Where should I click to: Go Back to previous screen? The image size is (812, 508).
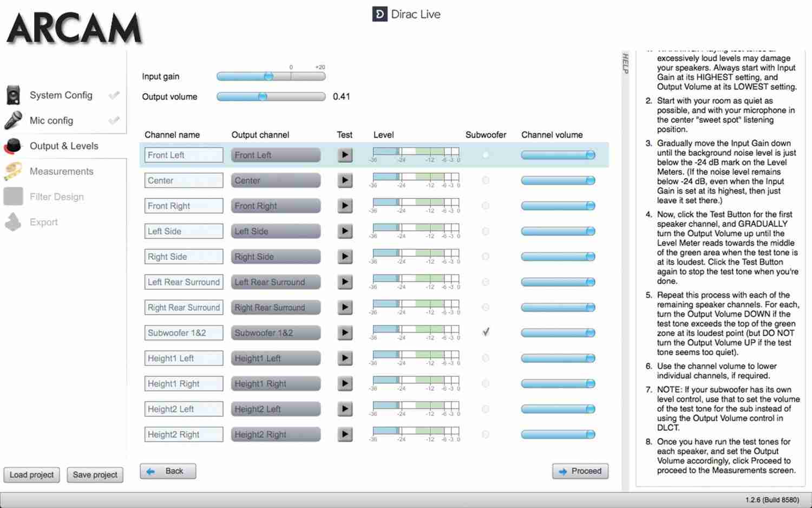click(168, 471)
